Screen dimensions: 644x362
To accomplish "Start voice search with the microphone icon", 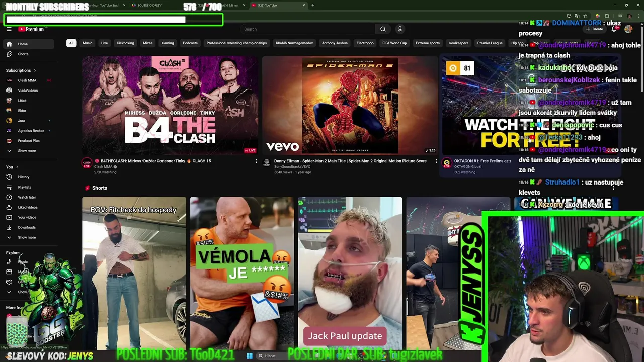I will [400, 29].
